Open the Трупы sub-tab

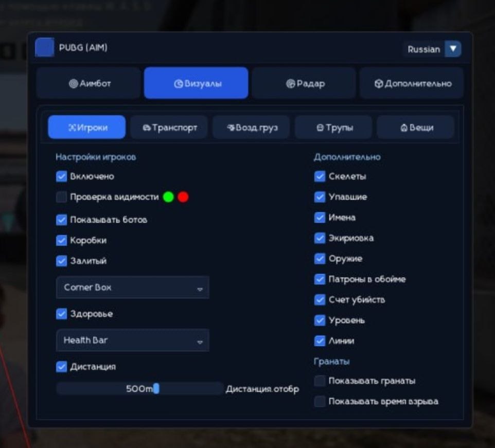pyautogui.click(x=333, y=128)
